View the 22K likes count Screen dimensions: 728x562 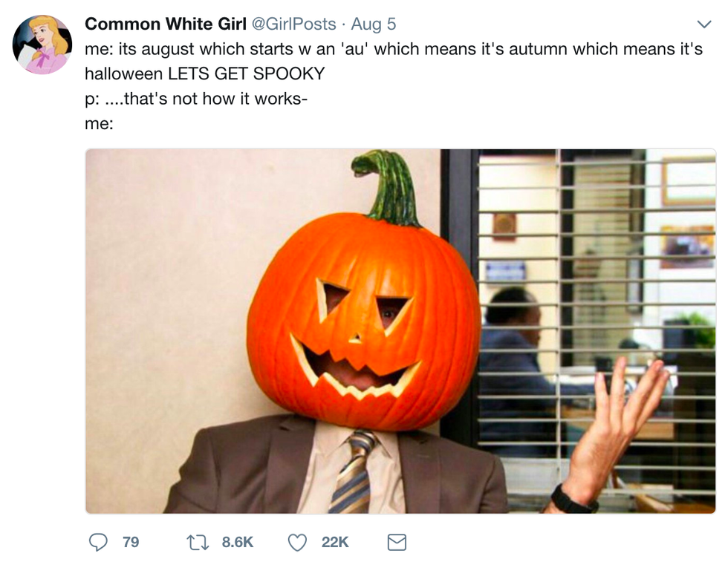(335, 542)
